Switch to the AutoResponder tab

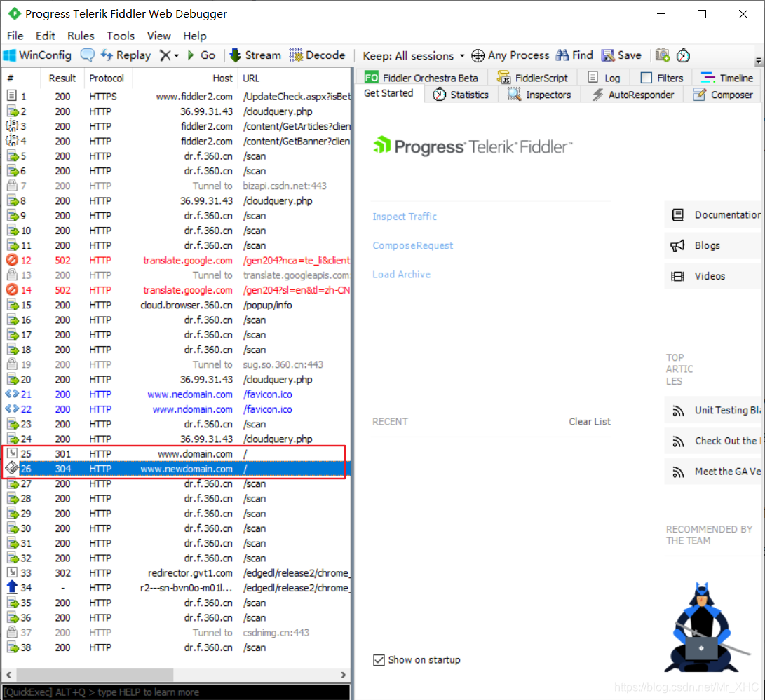pyautogui.click(x=632, y=95)
